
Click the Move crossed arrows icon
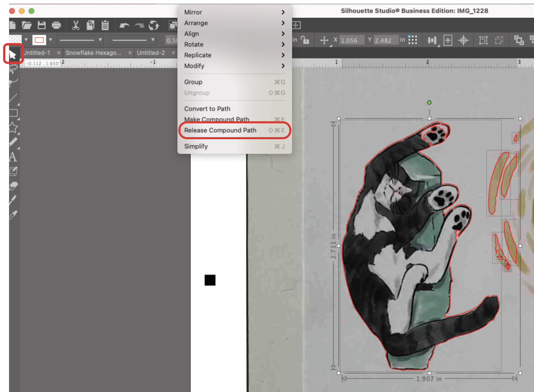[324, 40]
